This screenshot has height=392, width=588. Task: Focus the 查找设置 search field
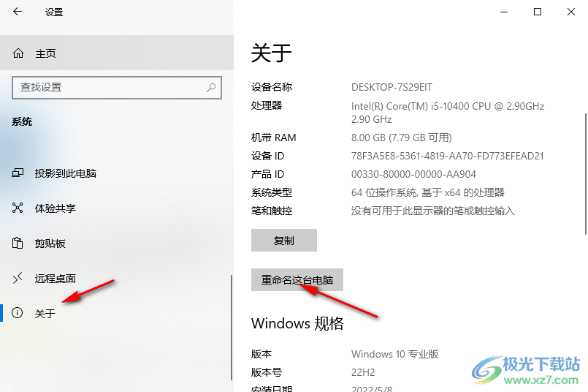point(117,88)
